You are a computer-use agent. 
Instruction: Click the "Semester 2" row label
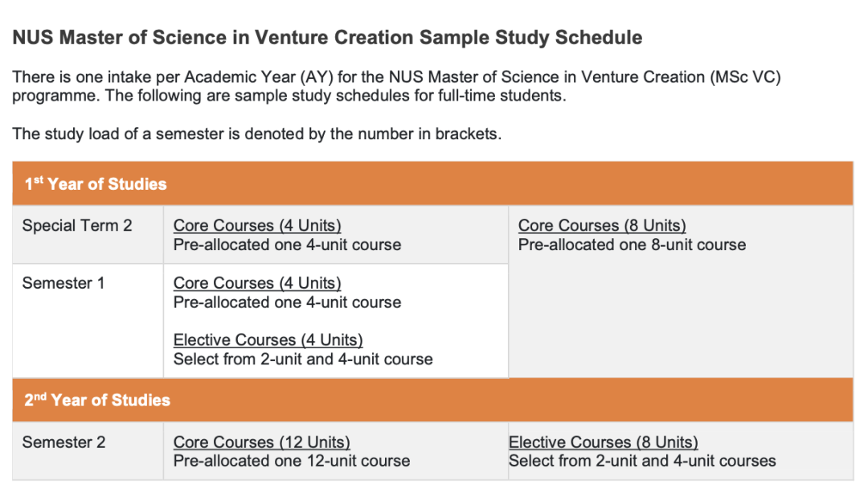[63, 442]
